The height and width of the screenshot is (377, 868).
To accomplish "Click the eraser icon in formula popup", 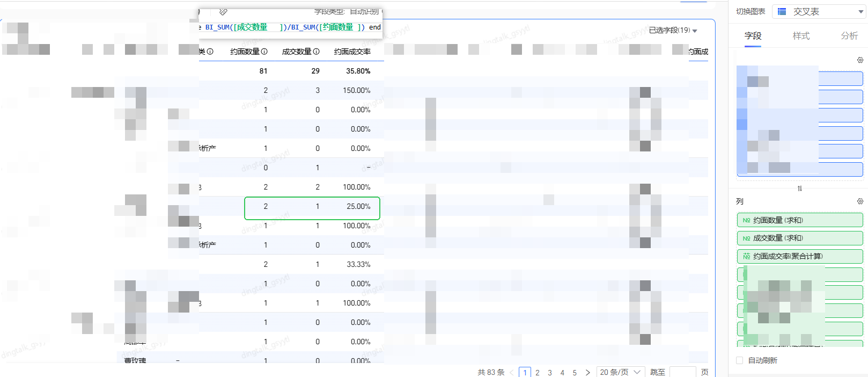I will click(224, 11).
